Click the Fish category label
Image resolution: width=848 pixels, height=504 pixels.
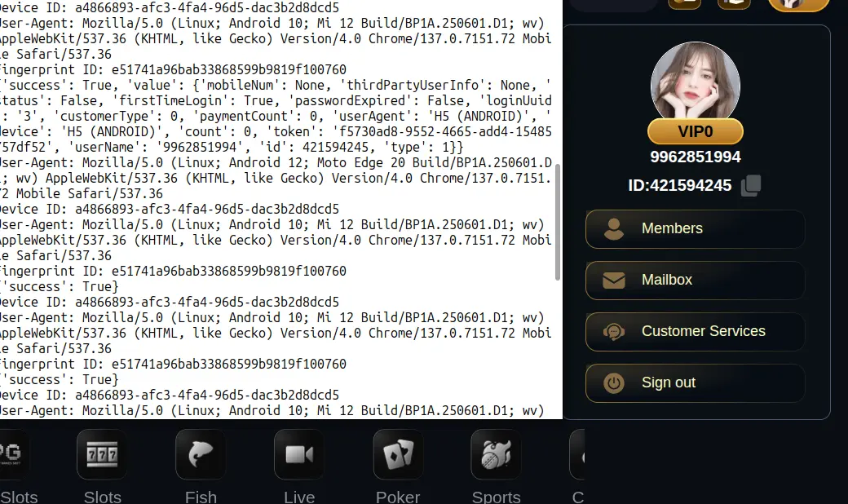tap(201, 497)
